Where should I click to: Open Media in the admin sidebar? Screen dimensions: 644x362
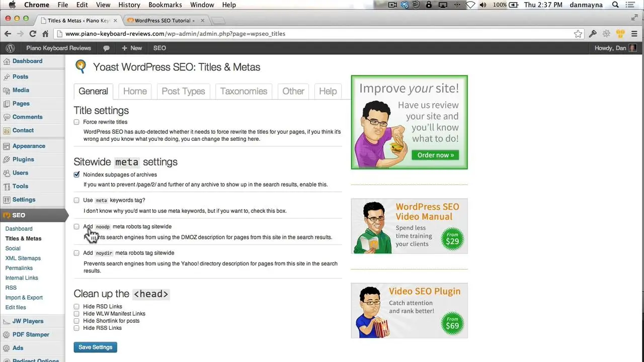[x=21, y=90]
